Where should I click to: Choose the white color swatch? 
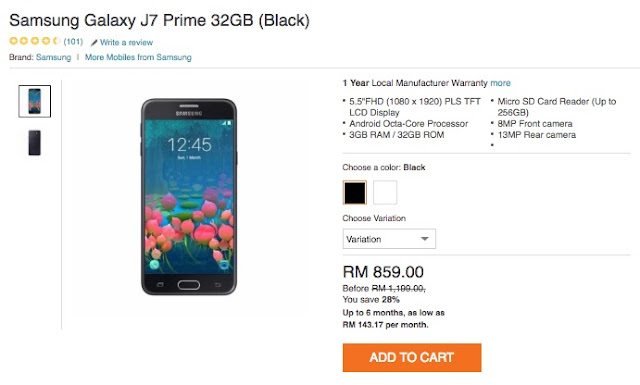[385, 192]
